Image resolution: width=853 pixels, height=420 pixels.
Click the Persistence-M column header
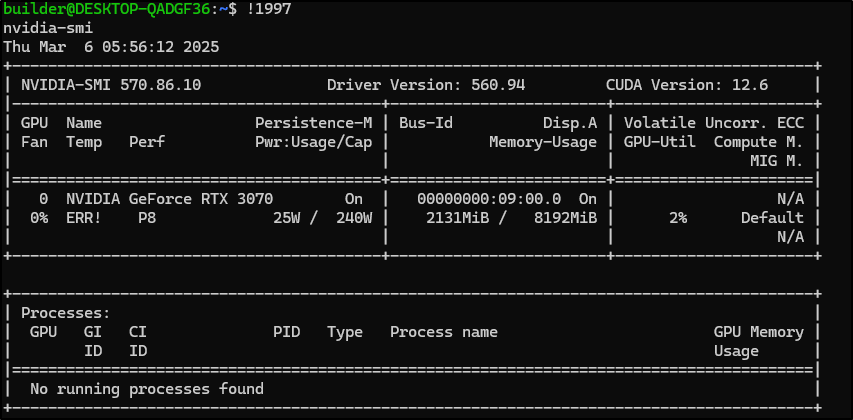314,123
